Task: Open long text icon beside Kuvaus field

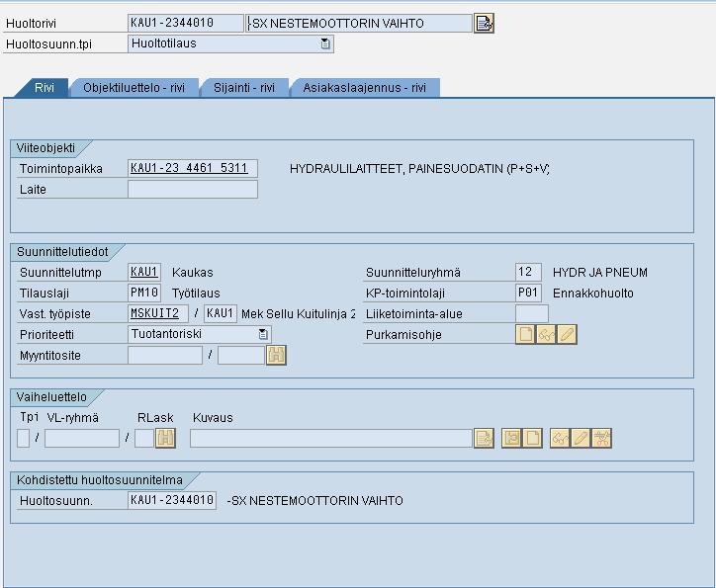Action: tap(484, 439)
